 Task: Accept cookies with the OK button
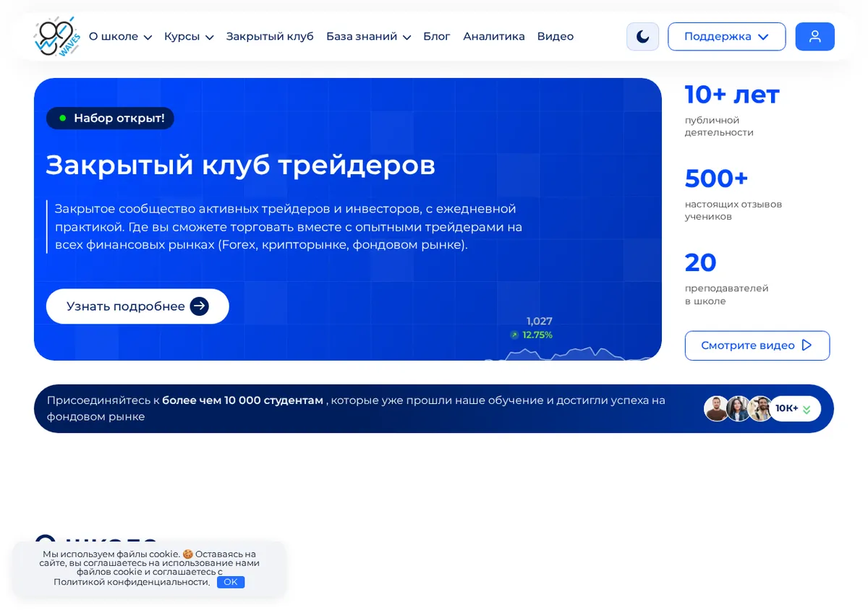point(231,582)
